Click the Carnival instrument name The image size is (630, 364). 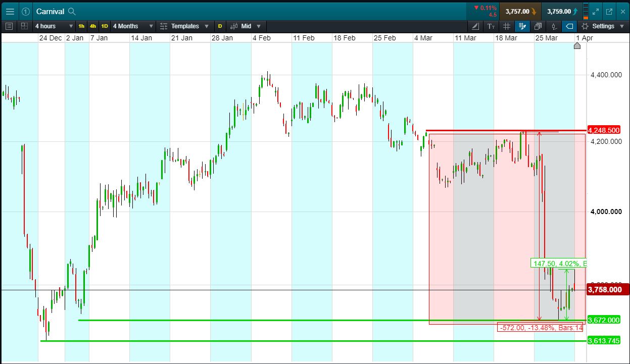point(50,11)
